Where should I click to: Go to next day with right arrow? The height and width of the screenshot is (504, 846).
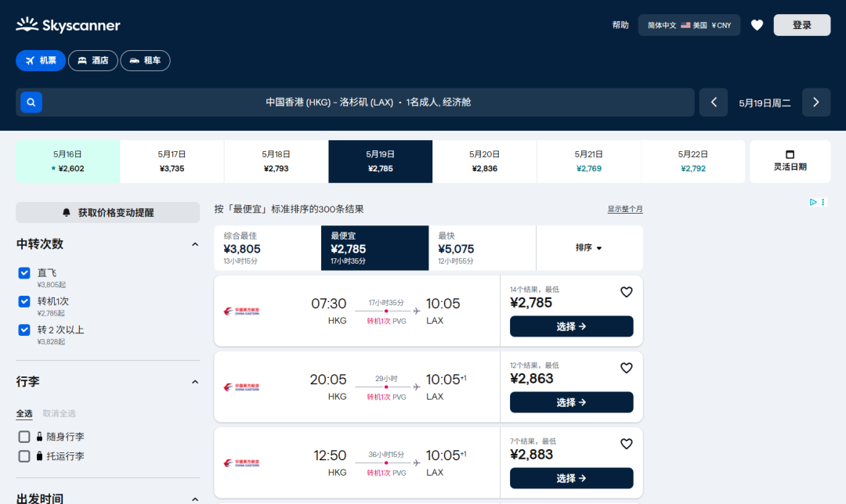[x=816, y=103]
